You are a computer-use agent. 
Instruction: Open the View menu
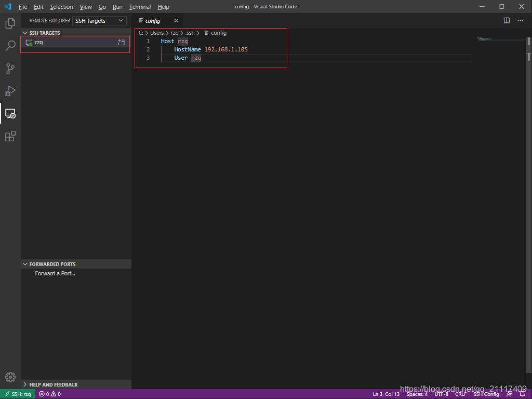86,7
